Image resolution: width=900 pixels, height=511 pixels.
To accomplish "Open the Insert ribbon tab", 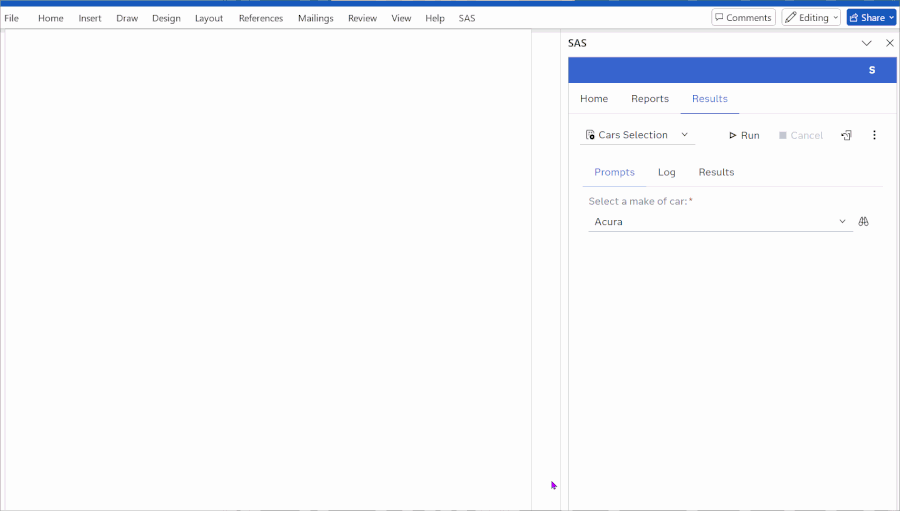I will click(x=90, y=18).
